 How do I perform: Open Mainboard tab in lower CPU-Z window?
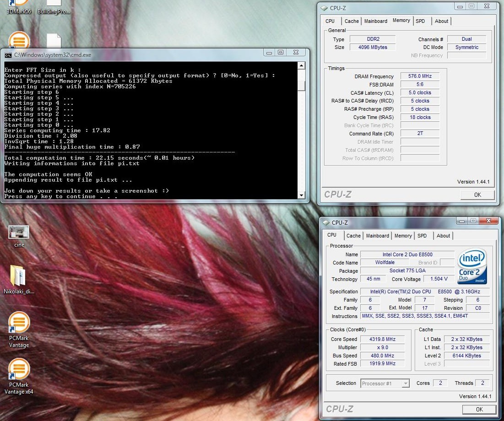(x=377, y=236)
